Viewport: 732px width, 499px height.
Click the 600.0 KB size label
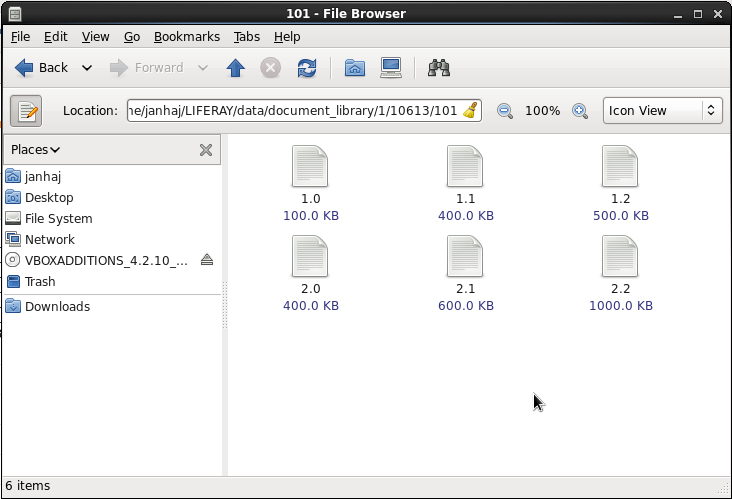(466, 306)
